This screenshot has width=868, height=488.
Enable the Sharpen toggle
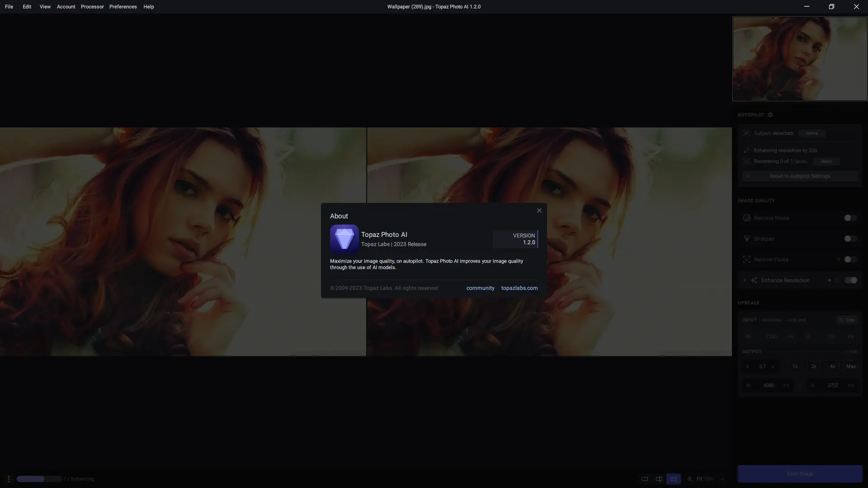pos(850,239)
